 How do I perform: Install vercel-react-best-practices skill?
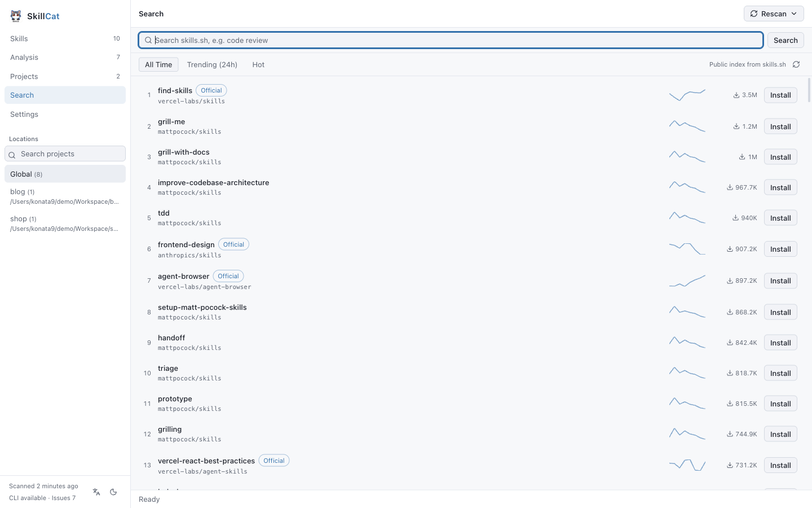coord(780,465)
